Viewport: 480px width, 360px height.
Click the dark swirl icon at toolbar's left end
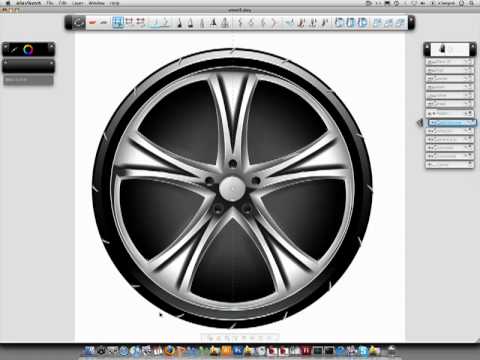[x=79, y=23]
